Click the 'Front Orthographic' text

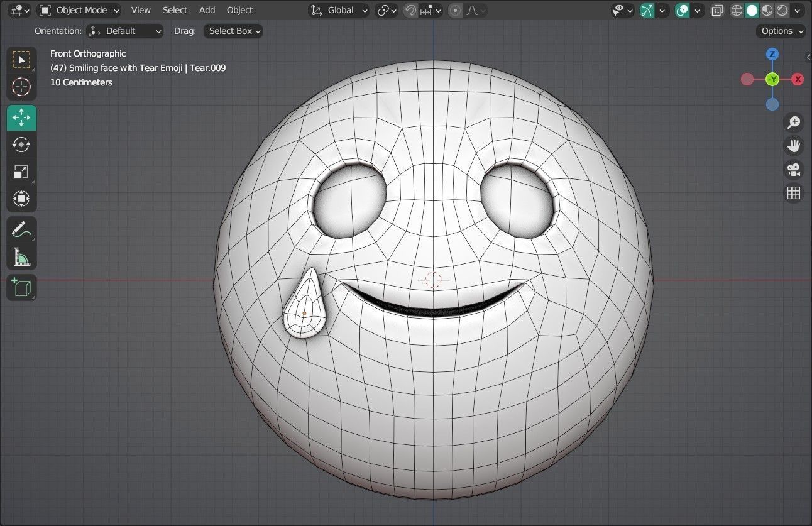point(88,53)
